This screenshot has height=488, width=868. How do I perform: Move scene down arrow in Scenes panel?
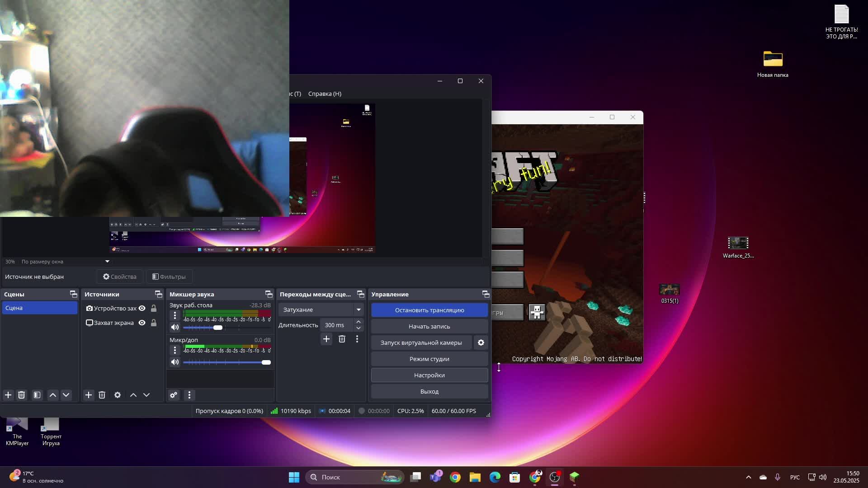(66, 395)
